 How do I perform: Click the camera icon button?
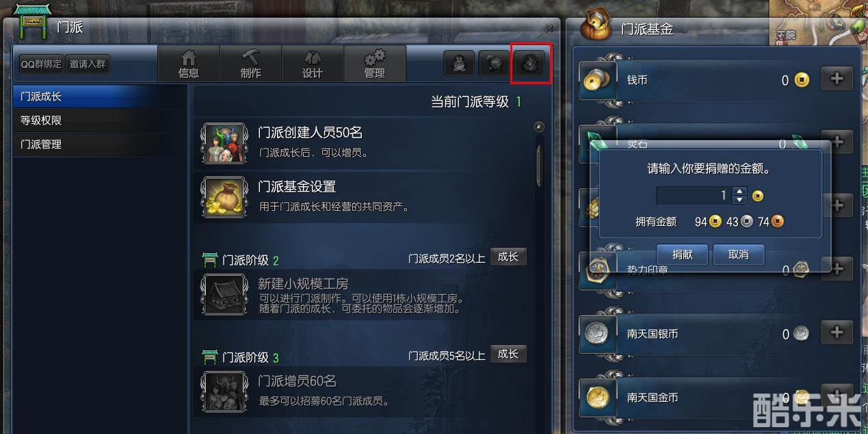[494, 64]
